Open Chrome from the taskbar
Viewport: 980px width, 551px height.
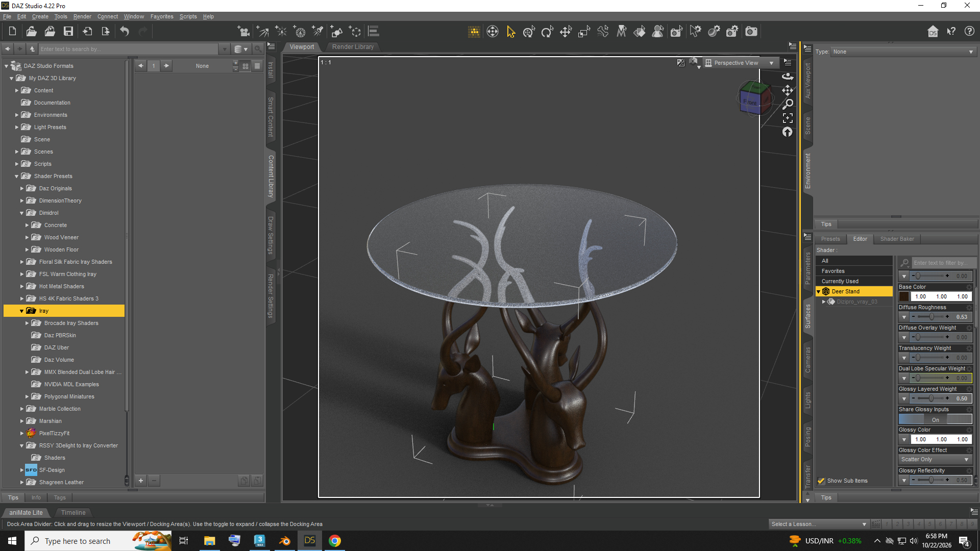[335, 541]
